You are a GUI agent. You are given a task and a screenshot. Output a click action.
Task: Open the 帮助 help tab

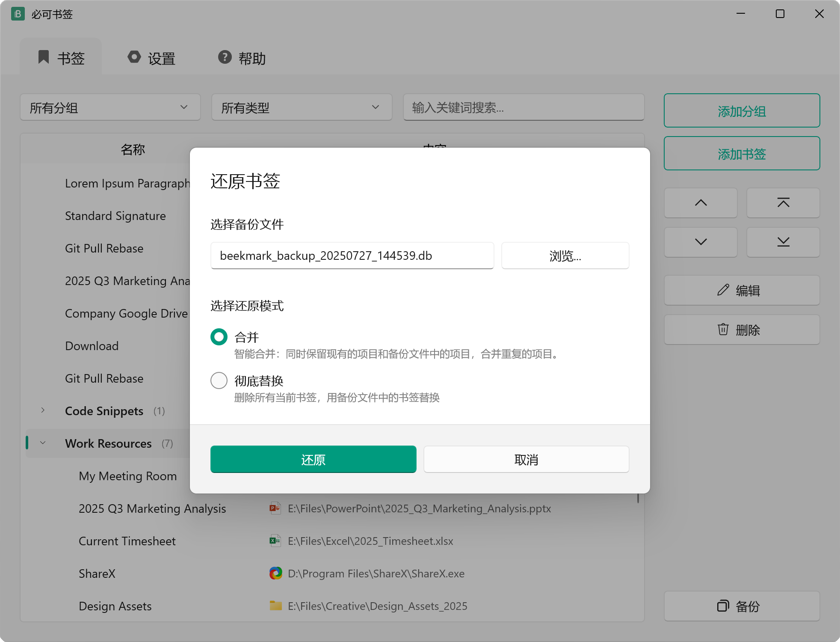[242, 58]
